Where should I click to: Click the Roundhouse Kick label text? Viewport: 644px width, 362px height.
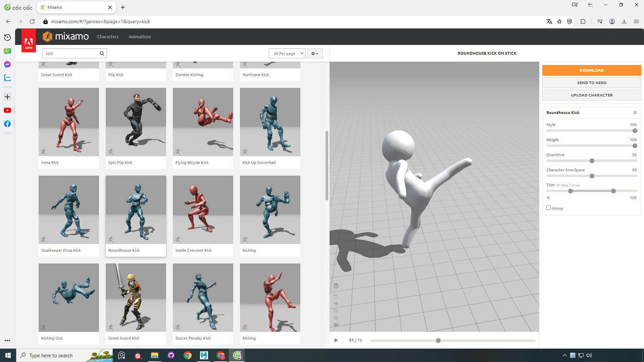(124, 250)
